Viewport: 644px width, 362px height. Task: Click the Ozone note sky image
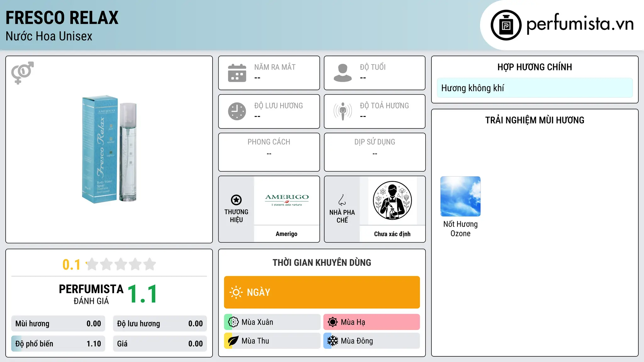(460, 196)
